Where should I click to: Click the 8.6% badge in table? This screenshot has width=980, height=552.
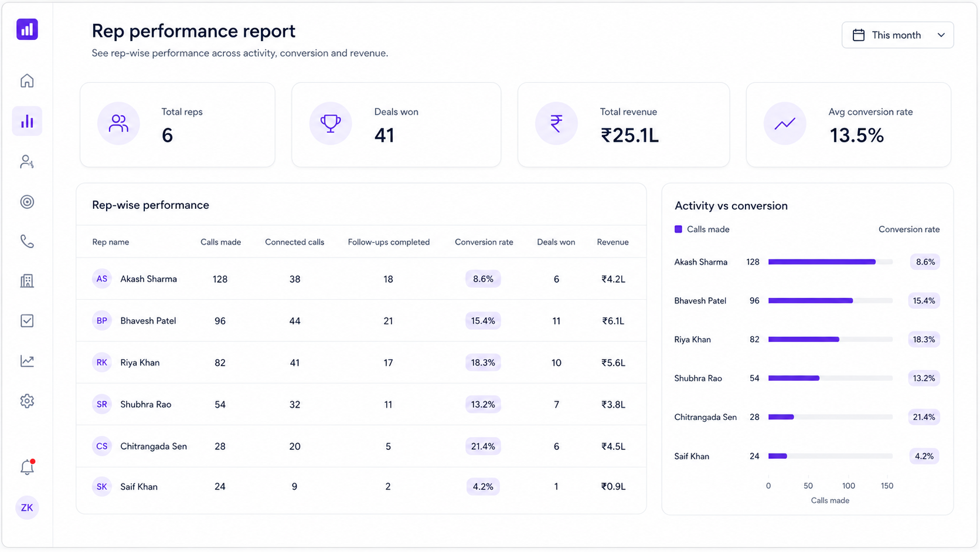pos(483,279)
